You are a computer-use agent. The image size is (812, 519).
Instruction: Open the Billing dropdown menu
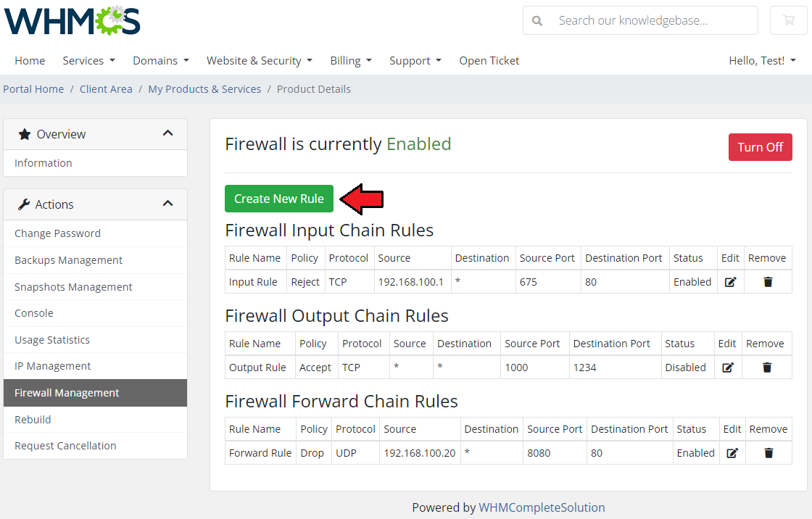tap(351, 61)
